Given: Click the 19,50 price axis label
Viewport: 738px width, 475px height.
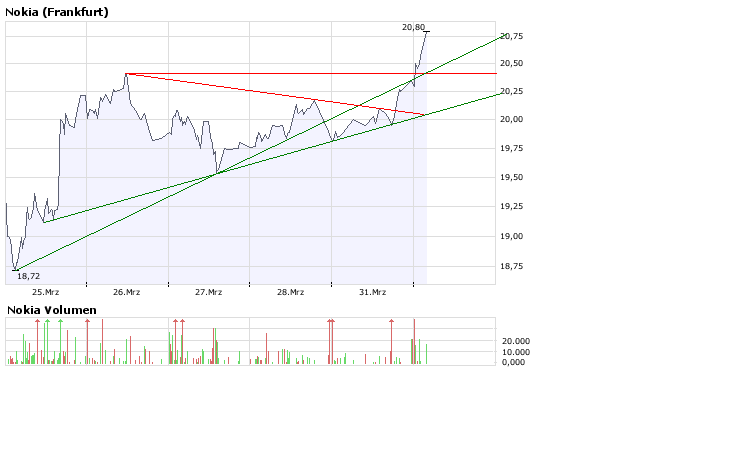Looking at the screenshot, I should (512, 177).
